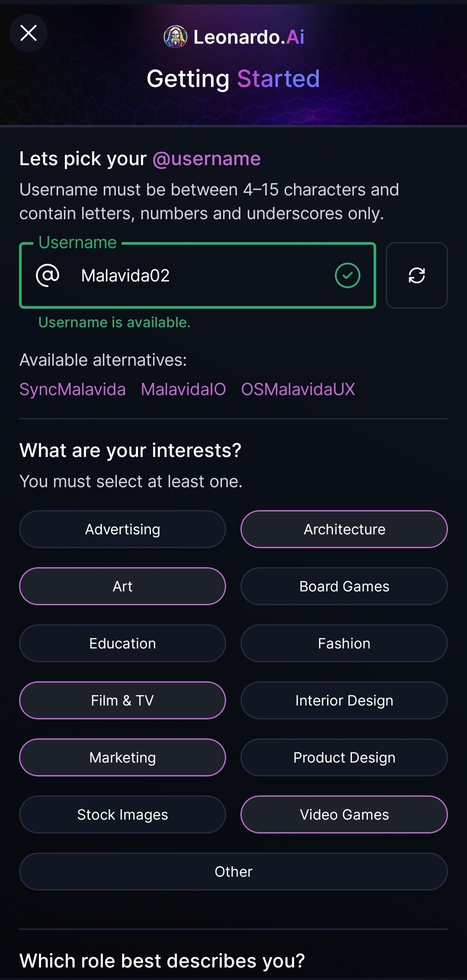Click the @ symbol in username field

point(48,275)
